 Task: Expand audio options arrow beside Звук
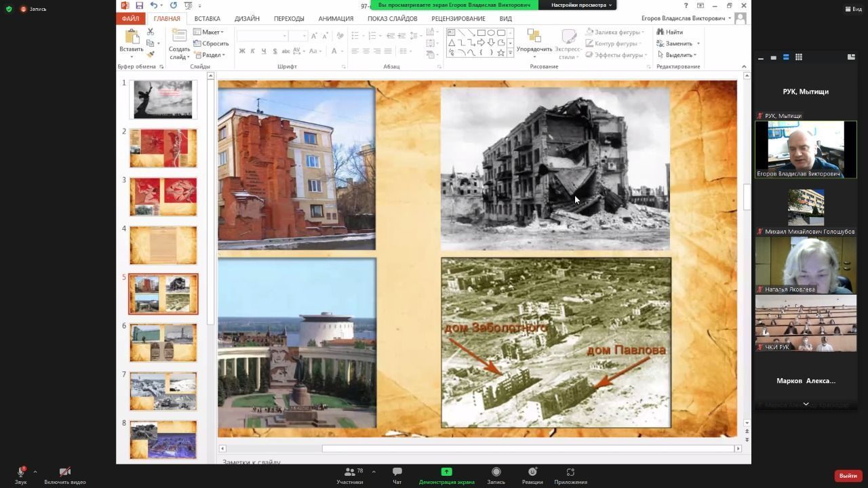click(x=35, y=472)
